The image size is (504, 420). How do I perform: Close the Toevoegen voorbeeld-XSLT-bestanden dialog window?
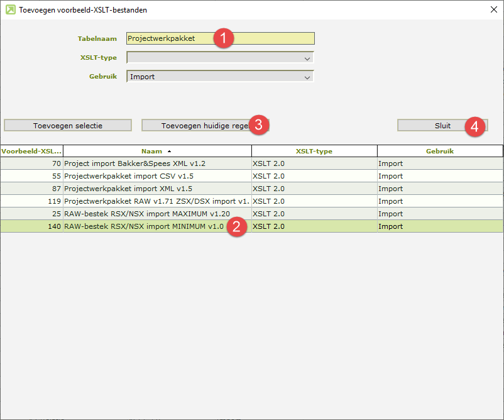(492, 10)
